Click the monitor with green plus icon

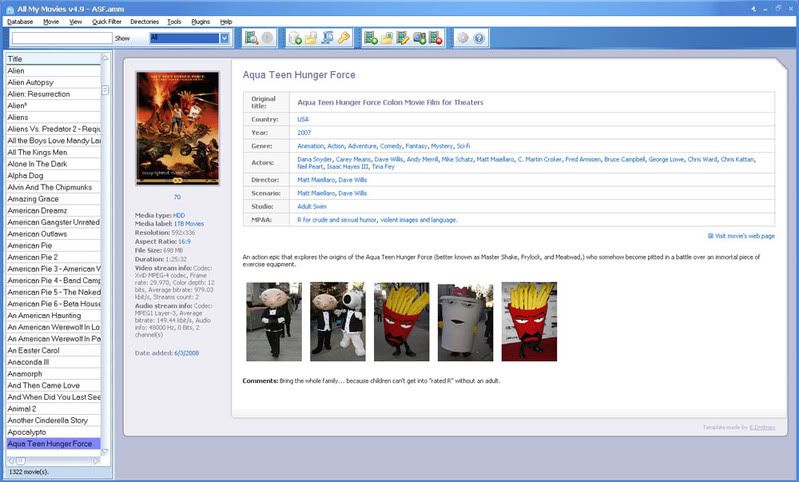pyautogui.click(x=419, y=38)
